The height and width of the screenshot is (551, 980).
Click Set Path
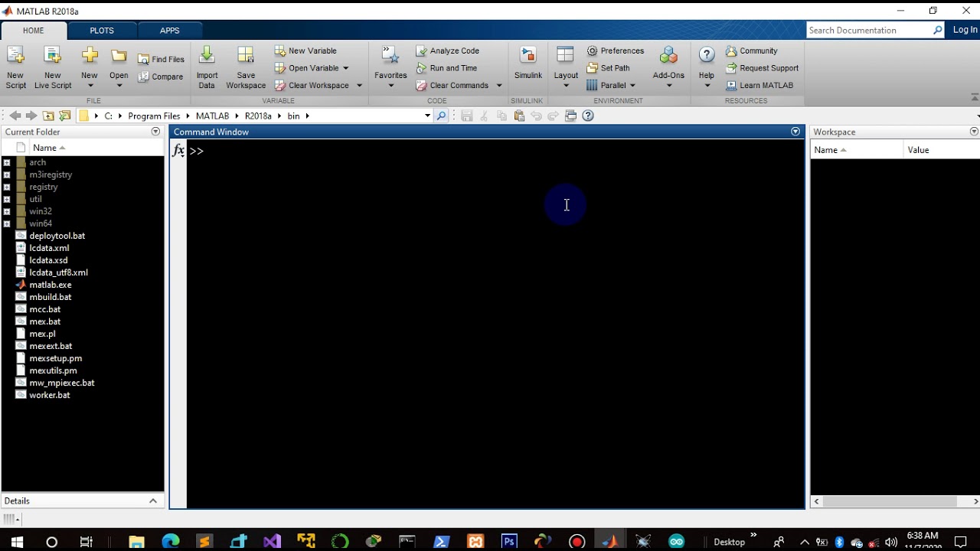[x=608, y=68]
